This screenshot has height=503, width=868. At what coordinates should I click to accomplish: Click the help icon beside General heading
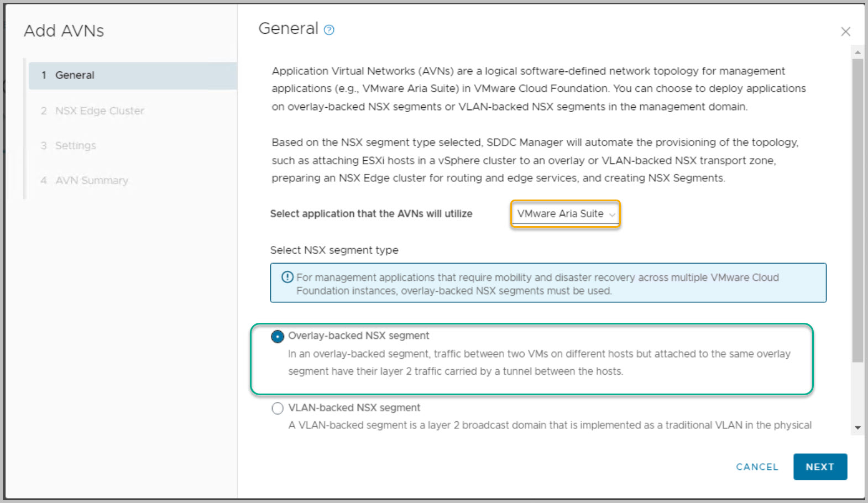pos(329,30)
